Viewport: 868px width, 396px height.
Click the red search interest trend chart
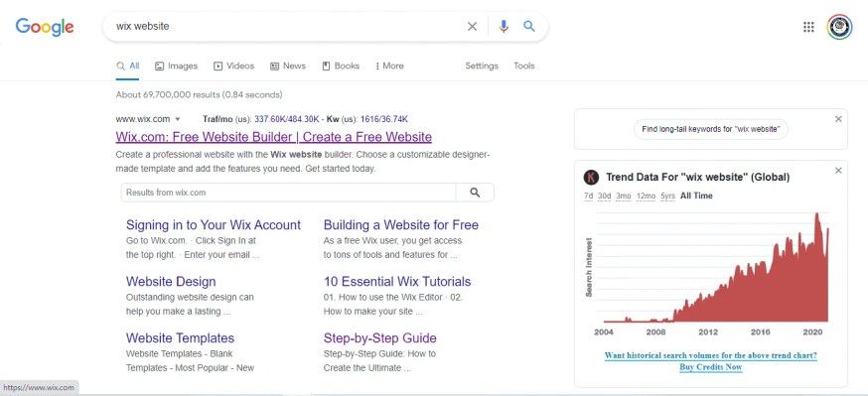point(716,268)
